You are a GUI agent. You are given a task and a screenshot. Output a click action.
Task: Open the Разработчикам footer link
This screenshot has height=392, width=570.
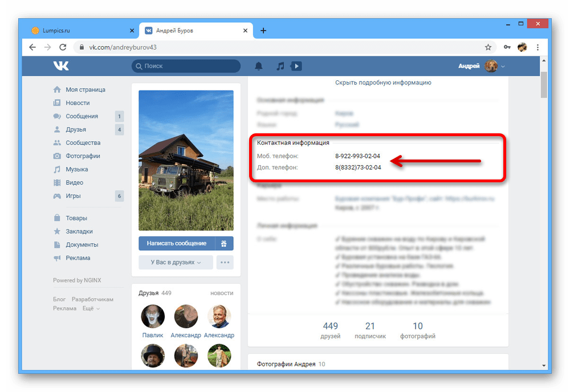point(92,299)
